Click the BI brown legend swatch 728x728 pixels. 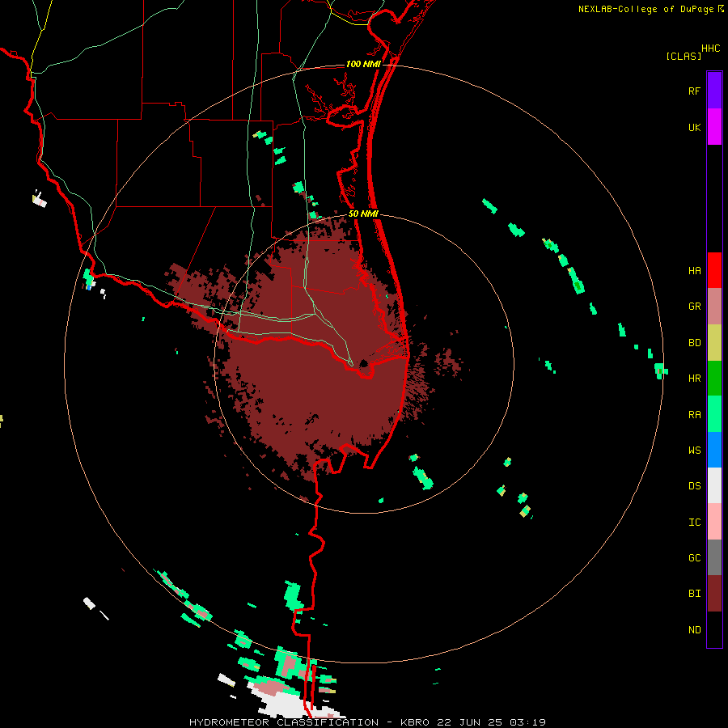(714, 594)
